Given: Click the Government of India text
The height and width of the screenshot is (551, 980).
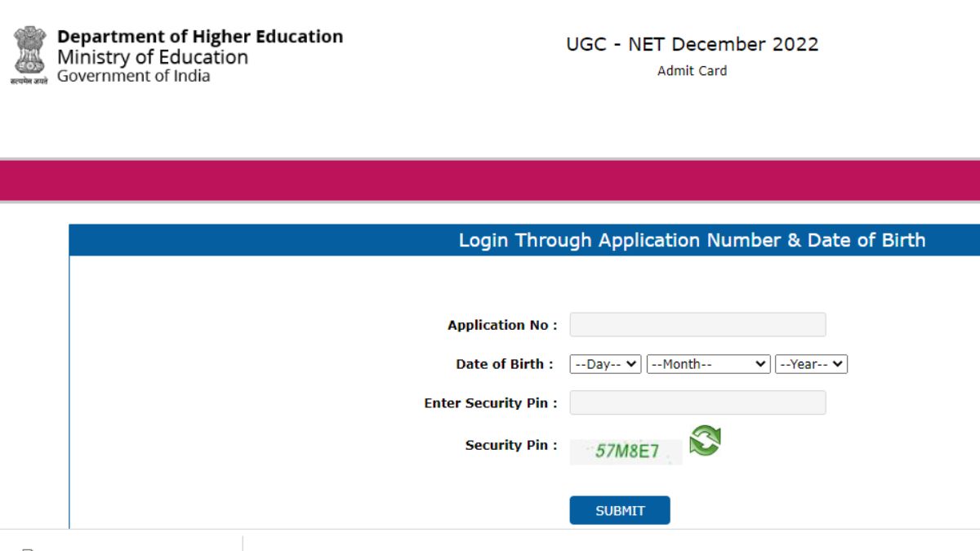Looking at the screenshot, I should [x=133, y=76].
